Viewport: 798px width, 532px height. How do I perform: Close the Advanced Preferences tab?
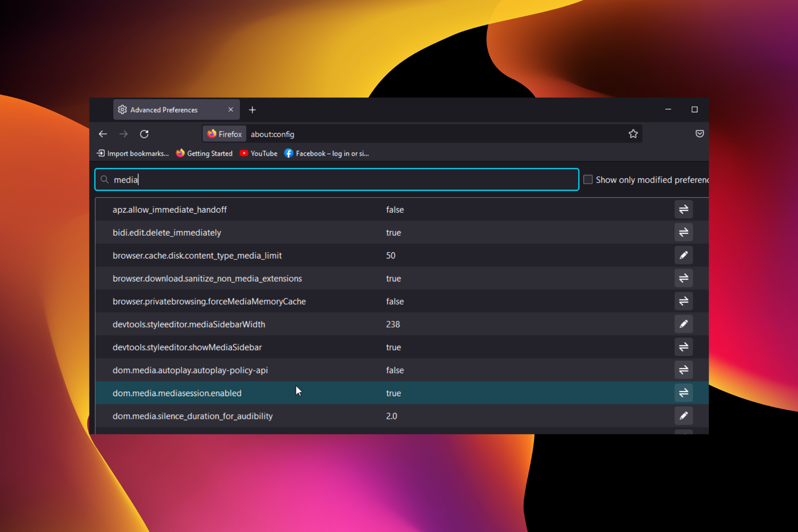pos(231,110)
